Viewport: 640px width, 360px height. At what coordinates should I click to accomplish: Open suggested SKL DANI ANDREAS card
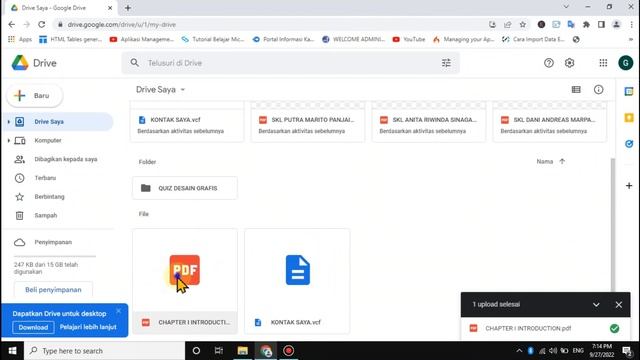(550, 122)
